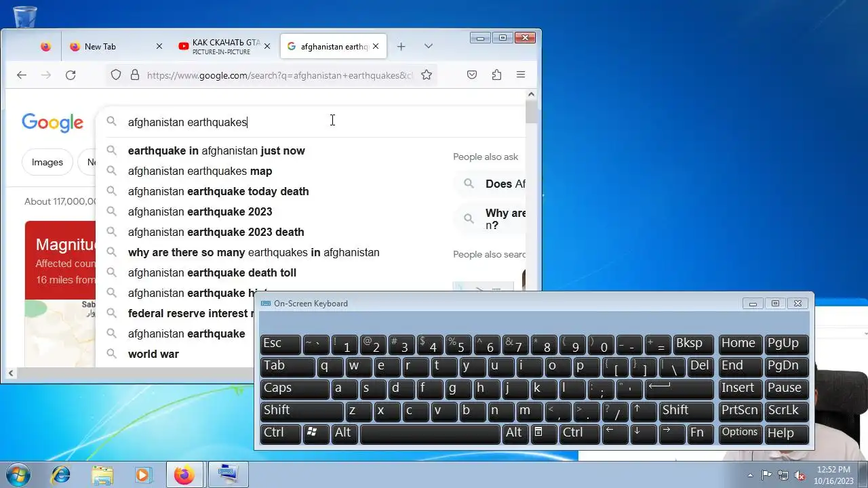The width and height of the screenshot is (868, 488).
Task: Open the Firefox hamburger application menu
Action: [x=521, y=75]
